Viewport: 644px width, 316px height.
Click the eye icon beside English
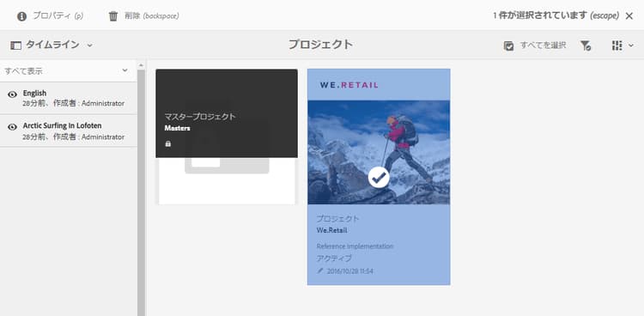click(12, 94)
